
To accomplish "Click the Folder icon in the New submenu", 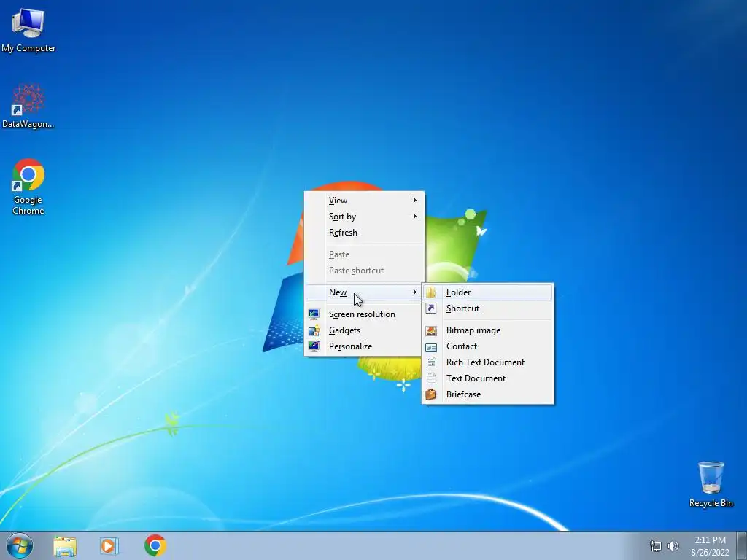I will coord(430,292).
